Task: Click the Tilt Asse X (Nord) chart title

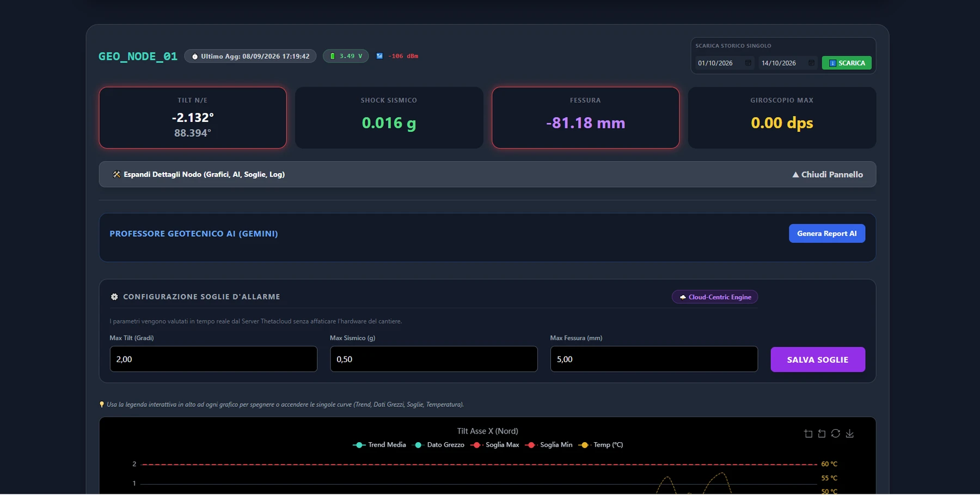Action: 488,431
